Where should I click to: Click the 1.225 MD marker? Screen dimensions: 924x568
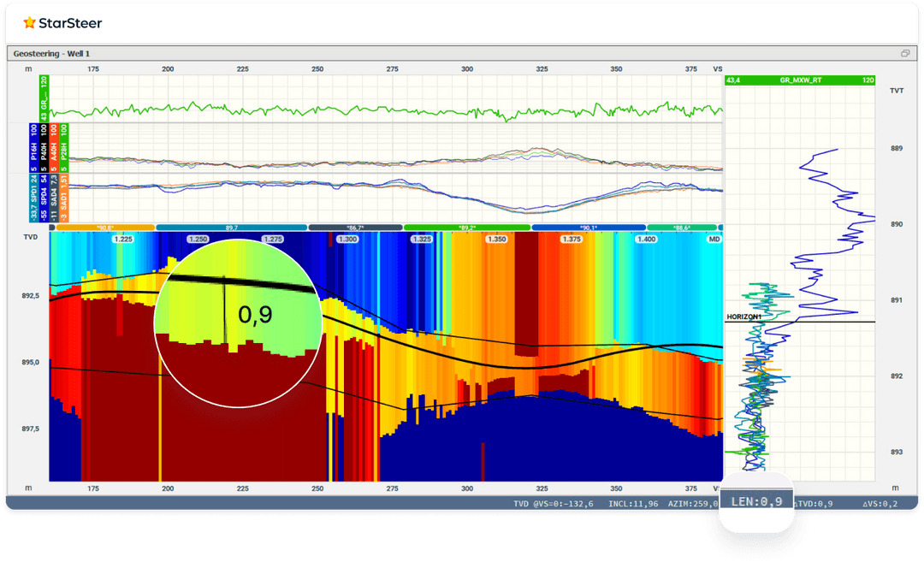point(123,240)
